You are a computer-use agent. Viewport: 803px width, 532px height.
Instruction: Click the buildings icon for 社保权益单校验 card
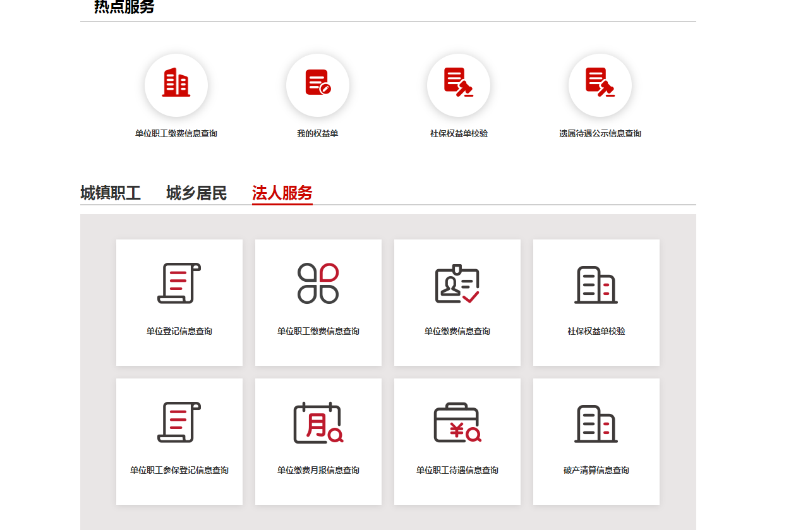pos(596,284)
